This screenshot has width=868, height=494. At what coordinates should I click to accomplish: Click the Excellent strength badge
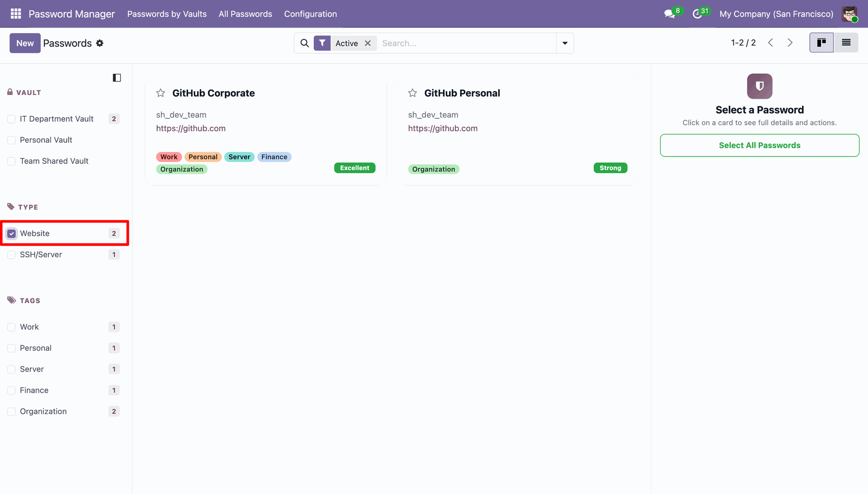355,168
